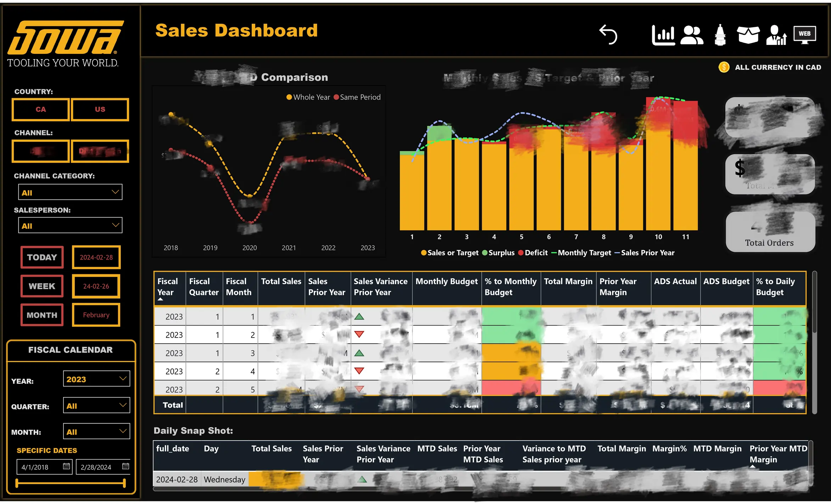The image size is (831, 504).
Task: Open the drill bit products icon
Action: click(720, 35)
